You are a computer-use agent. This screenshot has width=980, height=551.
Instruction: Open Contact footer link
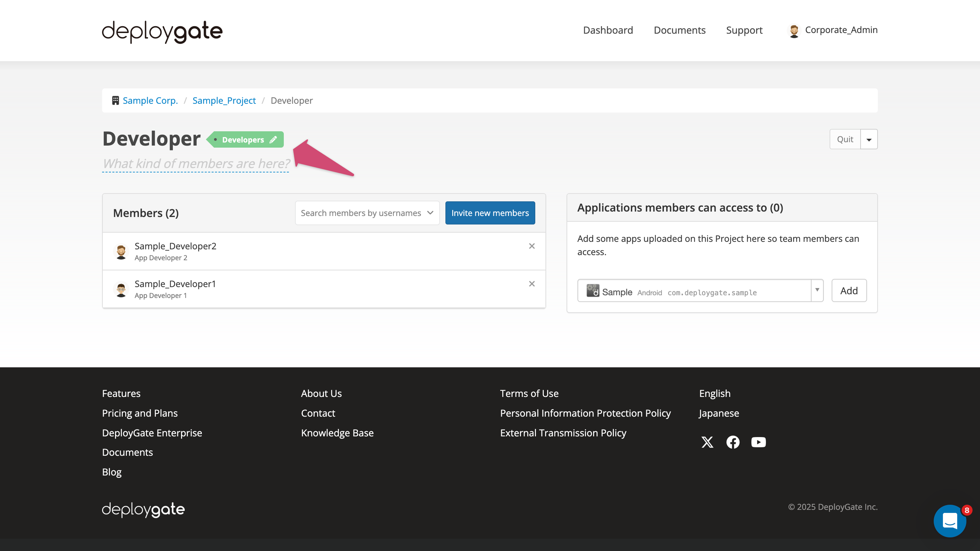coord(318,413)
